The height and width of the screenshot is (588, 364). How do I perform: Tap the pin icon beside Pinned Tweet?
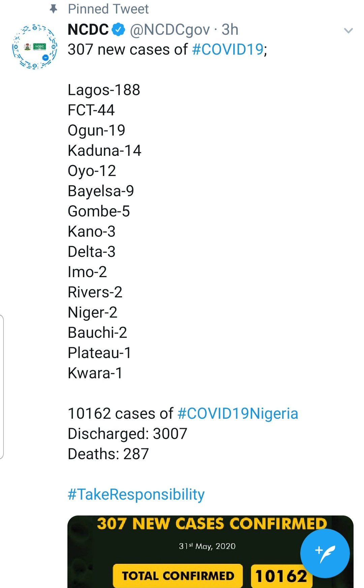click(x=53, y=9)
